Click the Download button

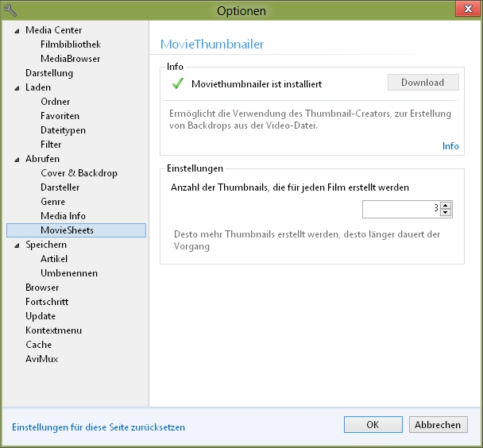tap(423, 82)
